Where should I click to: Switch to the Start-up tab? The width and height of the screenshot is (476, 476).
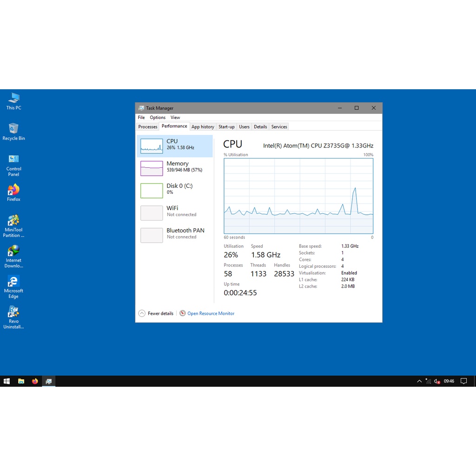click(x=226, y=127)
